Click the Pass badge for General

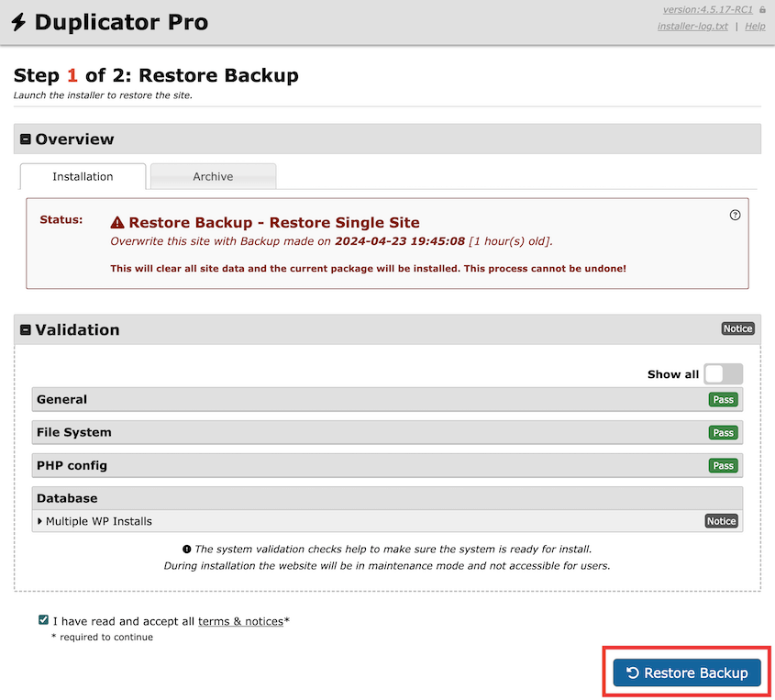click(723, 399)
